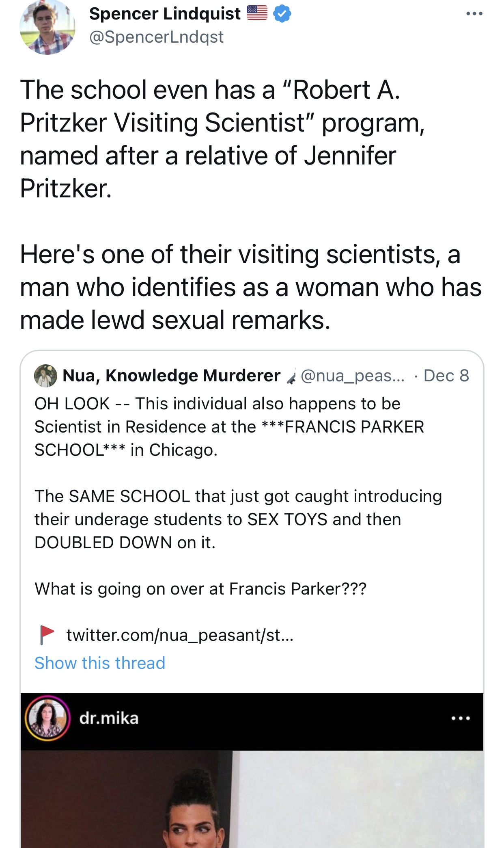This screenshot has width=504, height=848.
Task: Open the tweet's three-dot more options menu
Action: coord(474,14)
